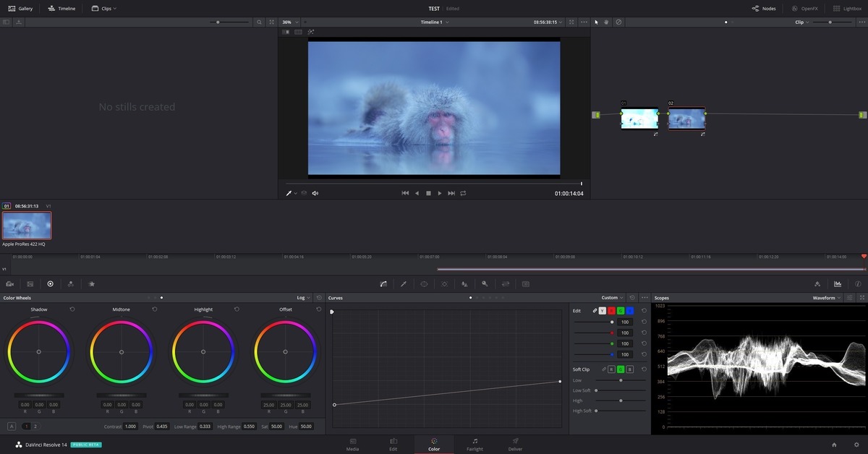This screenshot has width=868, height=454.
Task: Open the RGB Mixer palette
Action: coord(71,284)
